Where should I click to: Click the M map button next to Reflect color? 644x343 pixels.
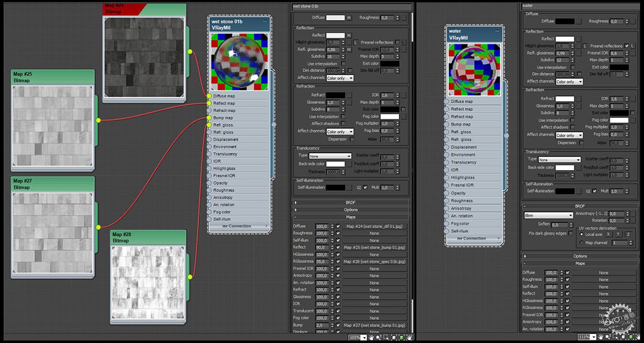coord(349,35)
